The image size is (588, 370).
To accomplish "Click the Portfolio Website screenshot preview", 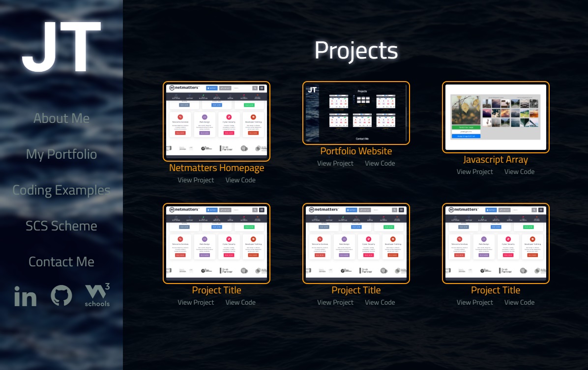I will pyautogui.click(x=356, y=113).
